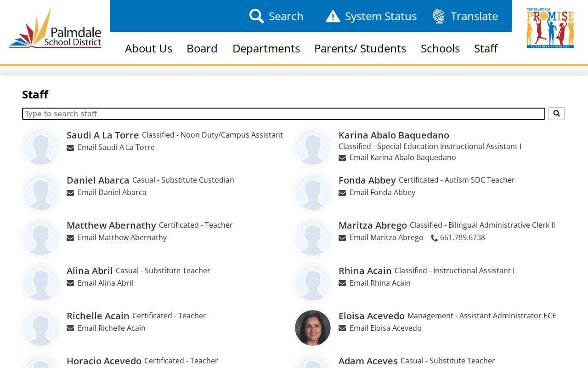Focus the Type to search staff field

283,114
